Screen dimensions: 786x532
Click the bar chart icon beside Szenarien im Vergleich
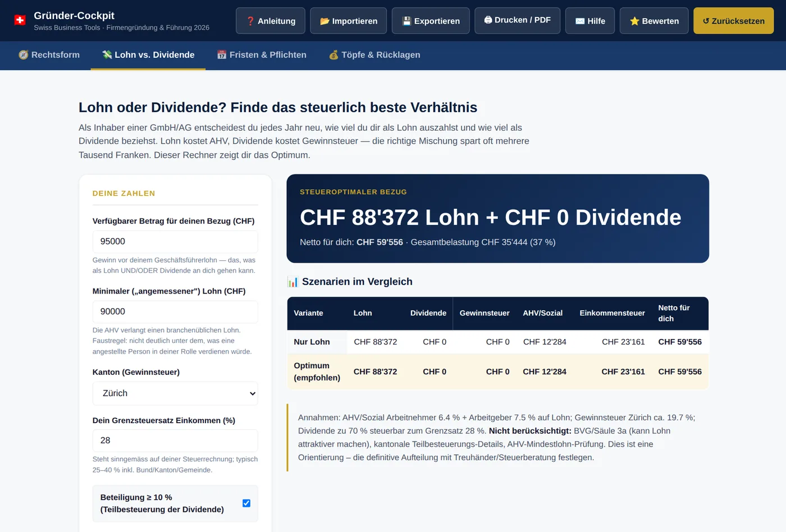(293, 282)
